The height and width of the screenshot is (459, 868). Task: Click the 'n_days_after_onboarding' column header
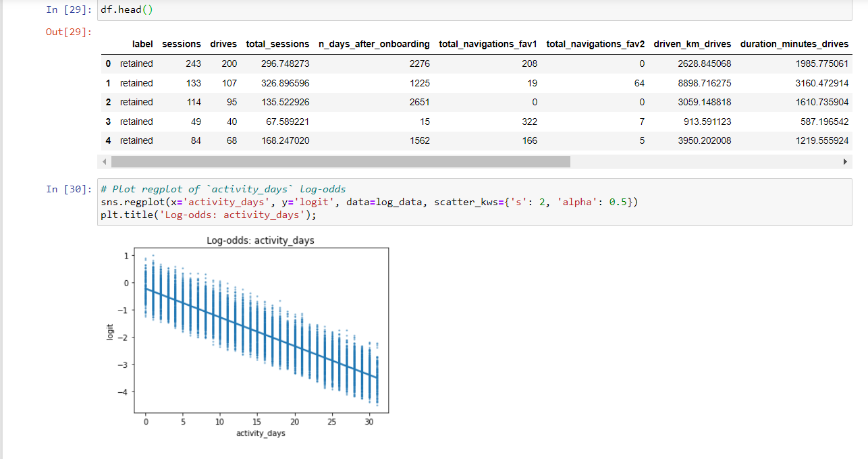pos(374,44)
